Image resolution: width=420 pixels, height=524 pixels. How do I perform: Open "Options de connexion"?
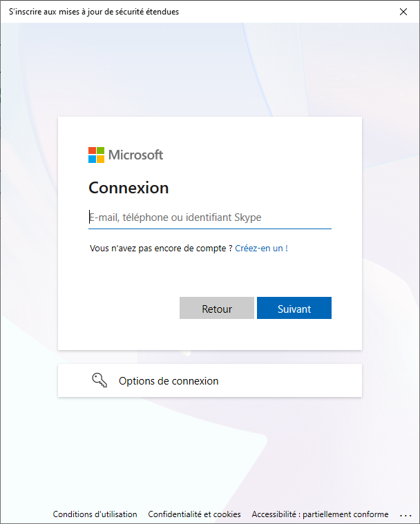coord(169,381)
